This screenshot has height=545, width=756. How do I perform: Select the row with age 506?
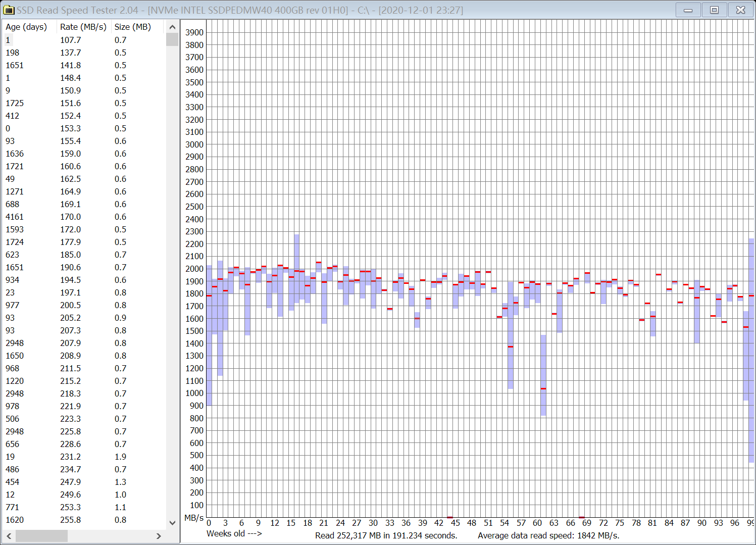(x=84, y=419)
